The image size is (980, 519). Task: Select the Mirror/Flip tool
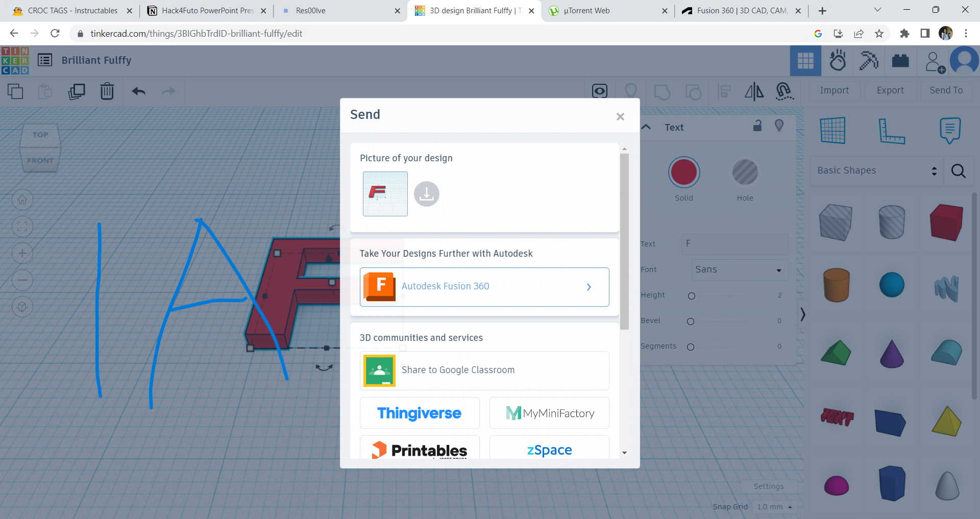coord(754,92)
